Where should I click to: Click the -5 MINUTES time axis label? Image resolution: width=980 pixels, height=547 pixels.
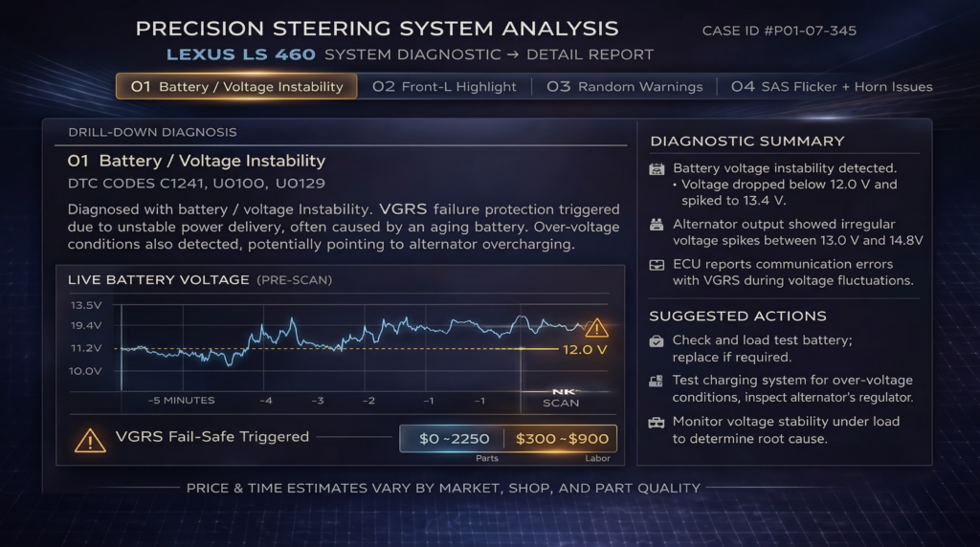[181, 400]
